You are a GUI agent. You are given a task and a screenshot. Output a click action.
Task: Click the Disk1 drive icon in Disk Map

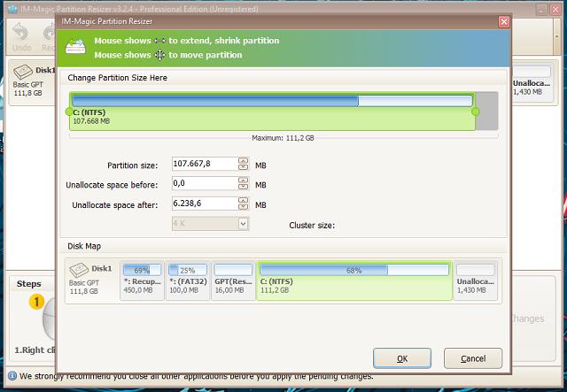[x=79, y=270]
